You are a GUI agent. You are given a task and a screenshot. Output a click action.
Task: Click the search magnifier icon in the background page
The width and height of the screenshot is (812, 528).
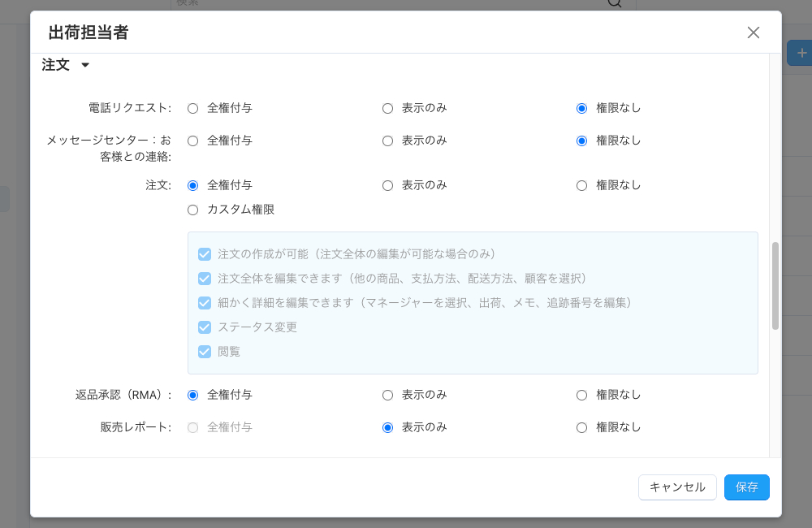coord(614,3)
